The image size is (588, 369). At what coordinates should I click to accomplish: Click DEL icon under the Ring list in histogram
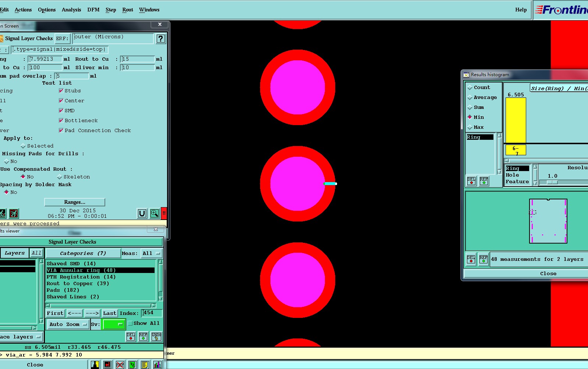pyautogui.click(x=471, y=181)
